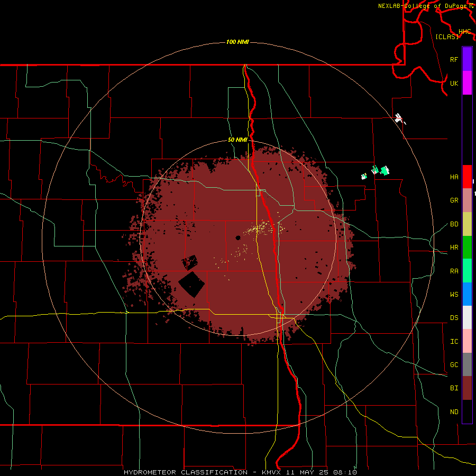Click the HR green legend swatch

(x=467, y=247)
